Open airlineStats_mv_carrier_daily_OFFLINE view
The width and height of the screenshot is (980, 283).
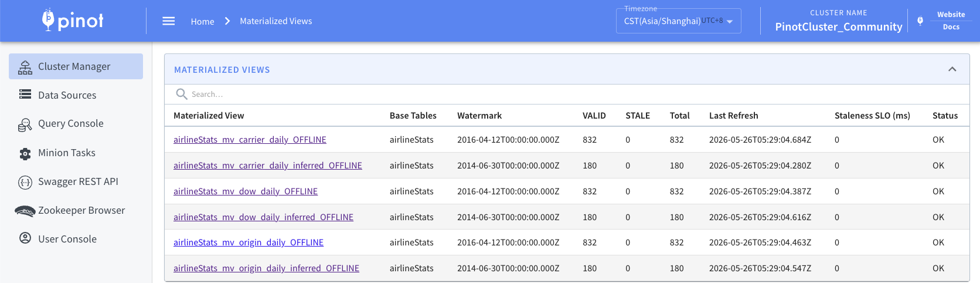[250, 140]
